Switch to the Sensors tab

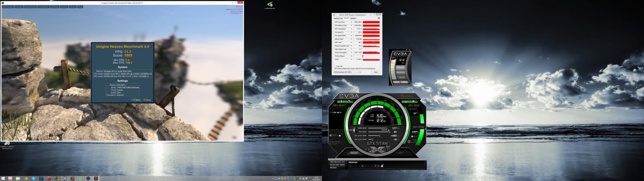346,19
